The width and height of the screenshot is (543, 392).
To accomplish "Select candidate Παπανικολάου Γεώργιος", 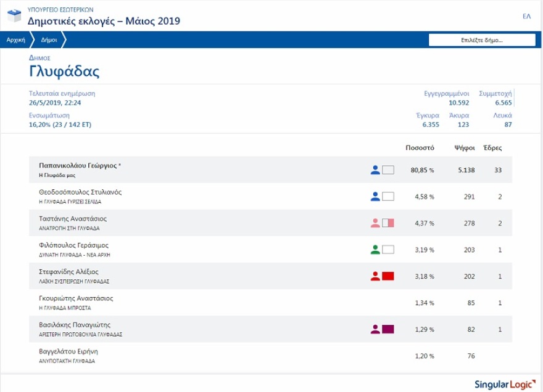I will (x=80, y=166).
